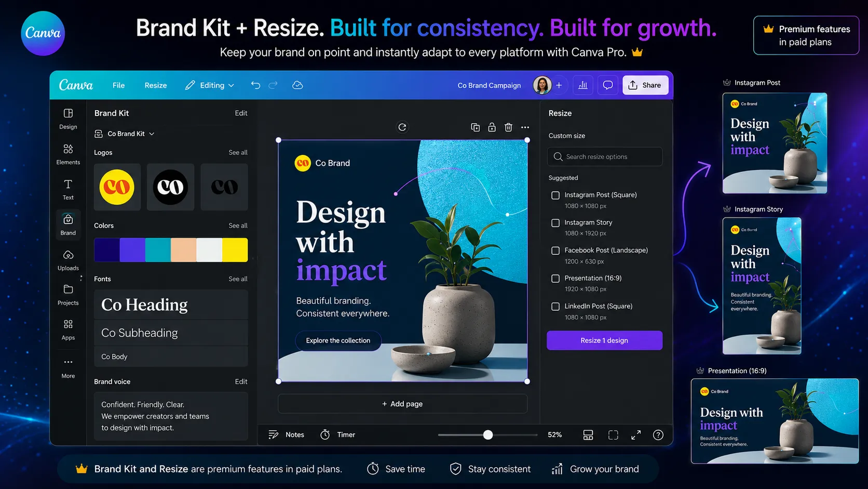868x489 pixels.
Task: Open the Brand sidebar panel
Action: coord(68,224)
